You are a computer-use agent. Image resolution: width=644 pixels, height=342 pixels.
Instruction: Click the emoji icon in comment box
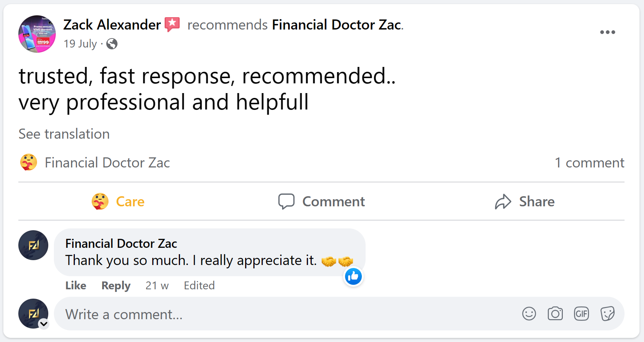click(x=529, y=314)
